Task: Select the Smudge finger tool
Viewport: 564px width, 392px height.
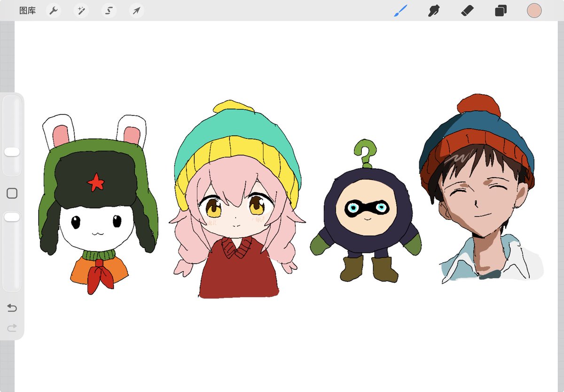Action: [x=434, y=10]
